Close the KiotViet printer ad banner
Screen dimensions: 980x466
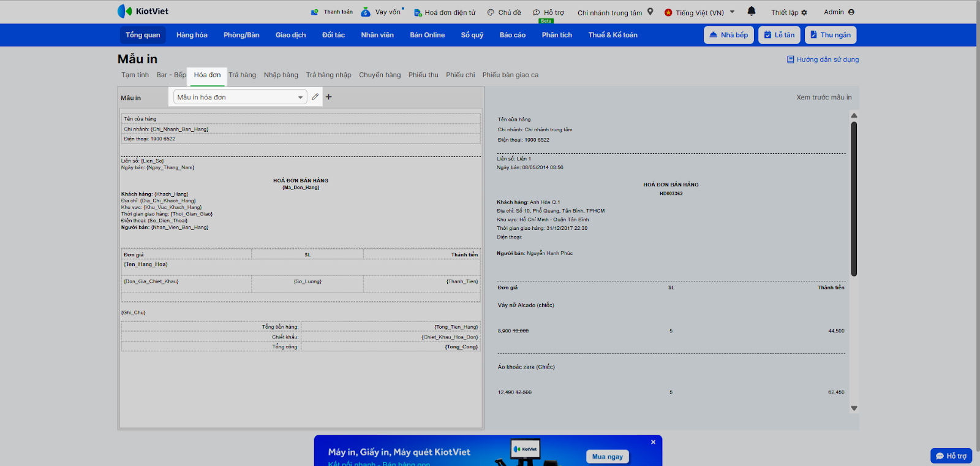653,442
